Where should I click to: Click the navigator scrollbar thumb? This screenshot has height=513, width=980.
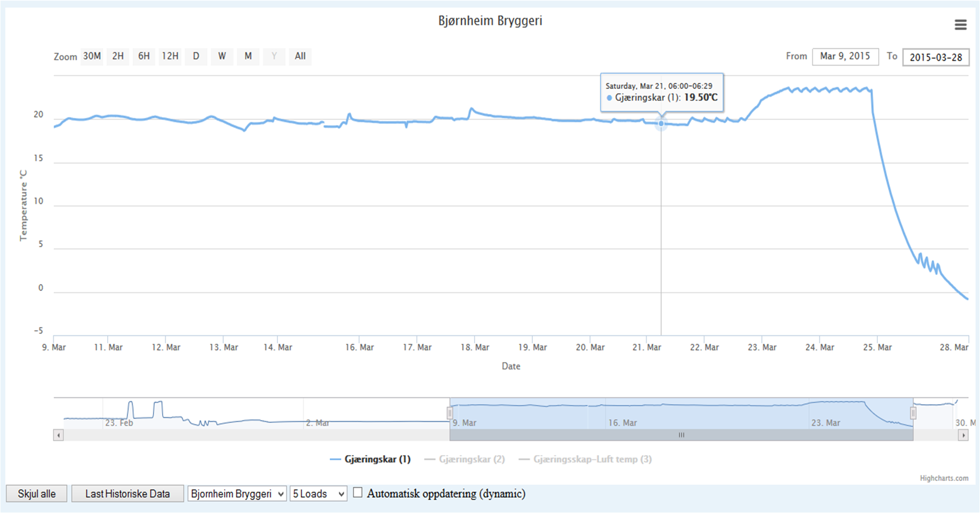681,435
